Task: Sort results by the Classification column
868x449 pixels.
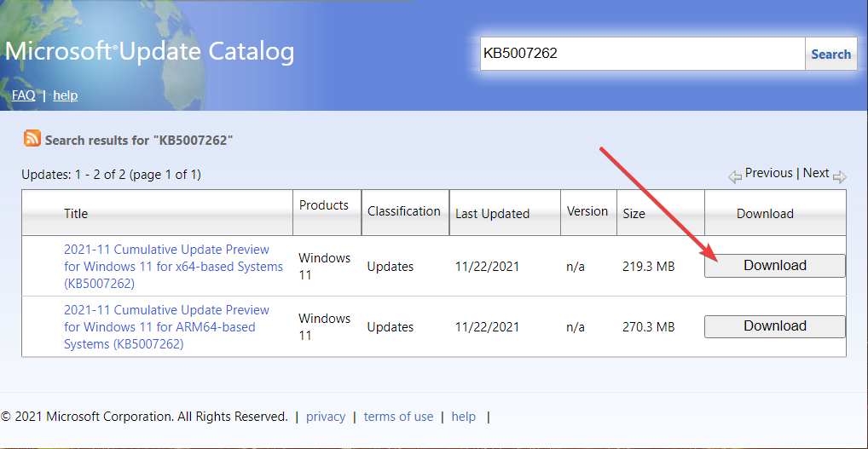Action: click(x=404, y=211)
